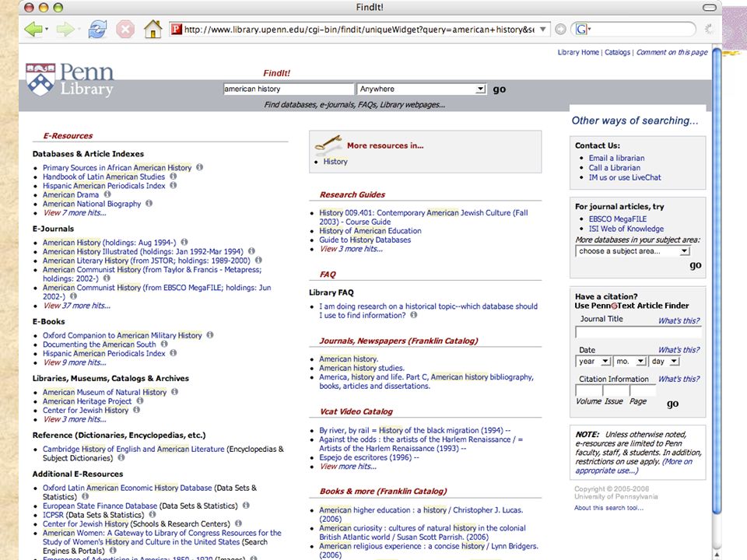The width and height of the screenshot is (747, 560).
Task: Open the year dropdown in Article Finder
Action: [593, 362]
